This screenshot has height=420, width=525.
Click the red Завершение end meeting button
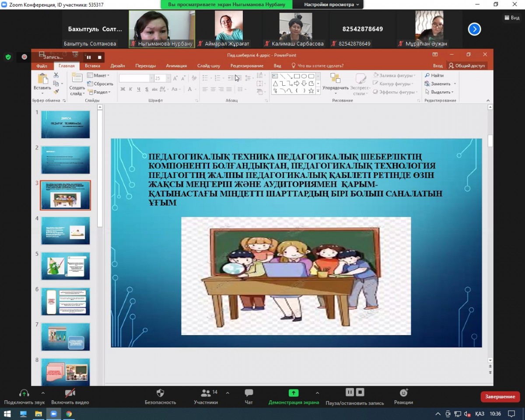pyautogui.click(x=500, y=396)
